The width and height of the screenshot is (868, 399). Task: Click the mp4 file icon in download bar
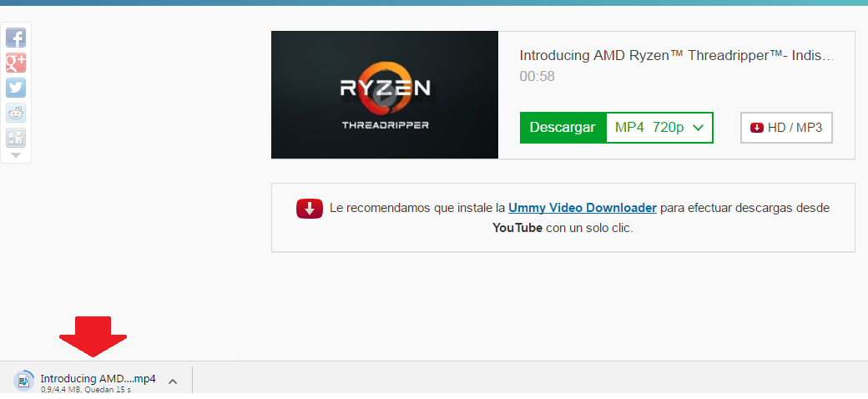pyautogui.click(x=23, y=381)
